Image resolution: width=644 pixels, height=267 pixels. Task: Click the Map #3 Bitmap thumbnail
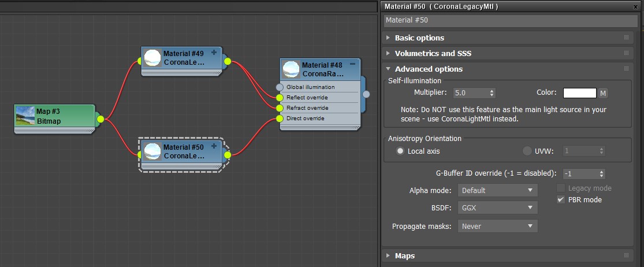(x=25, y=116)
